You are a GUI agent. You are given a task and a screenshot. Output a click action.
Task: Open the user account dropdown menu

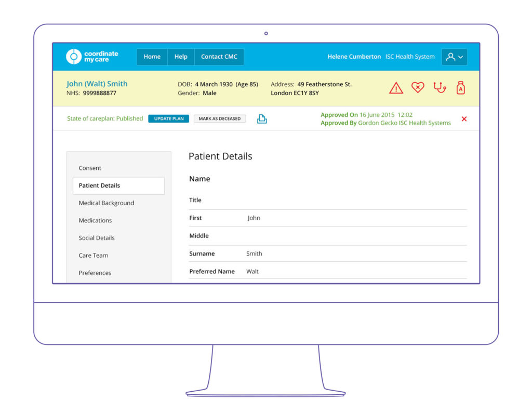pos(454,57)
